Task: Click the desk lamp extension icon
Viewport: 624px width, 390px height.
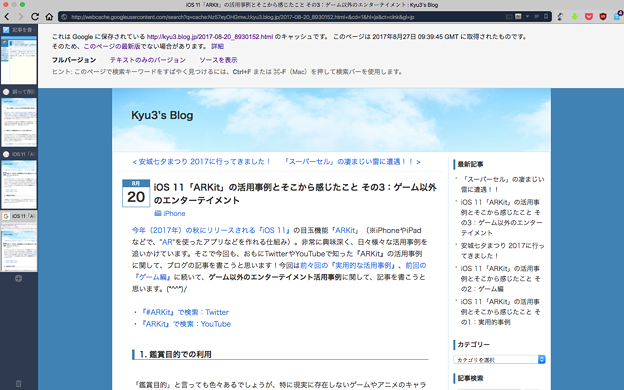Action: pyautogui.click(x=560, y=17)
